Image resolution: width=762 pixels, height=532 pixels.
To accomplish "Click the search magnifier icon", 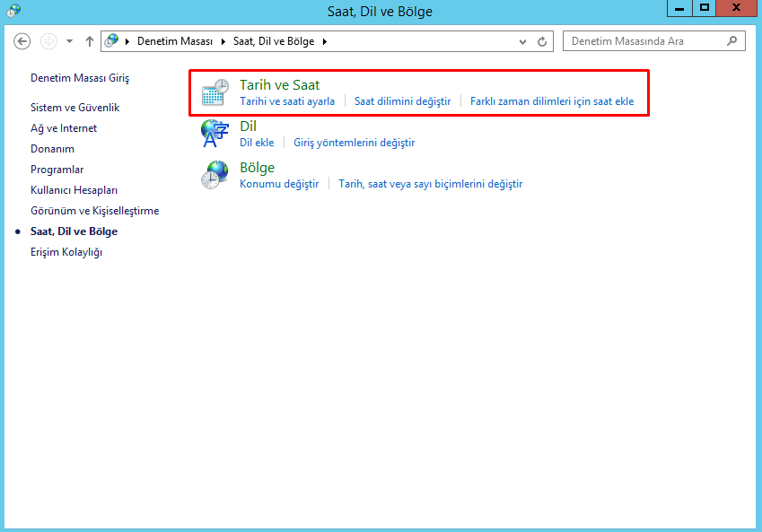I will pos(731,41).
